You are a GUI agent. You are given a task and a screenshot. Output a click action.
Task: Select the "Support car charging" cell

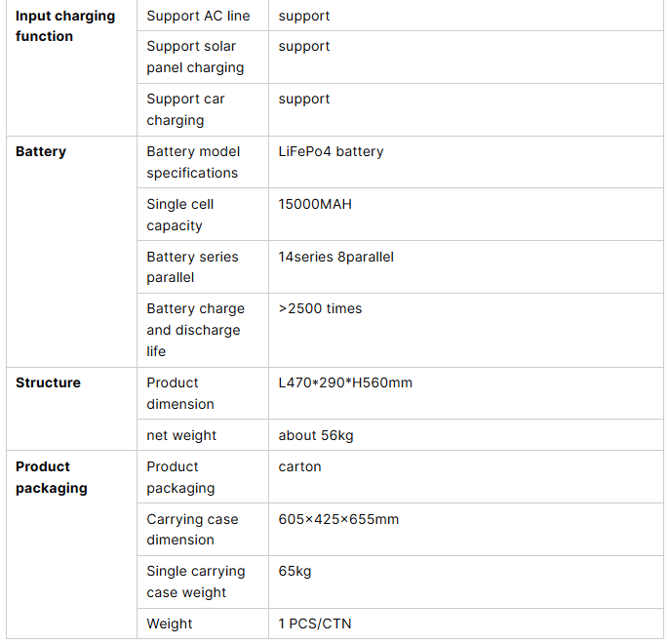[185, 109]
